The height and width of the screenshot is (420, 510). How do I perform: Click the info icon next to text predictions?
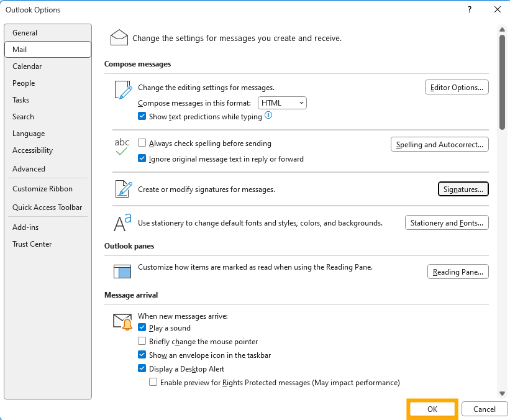click(268, 115)
